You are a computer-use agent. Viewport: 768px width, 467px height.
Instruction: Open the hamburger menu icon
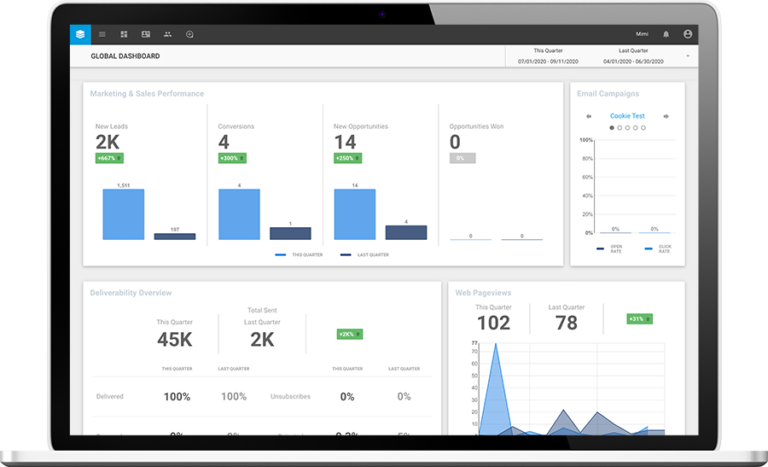click(102, 34)
